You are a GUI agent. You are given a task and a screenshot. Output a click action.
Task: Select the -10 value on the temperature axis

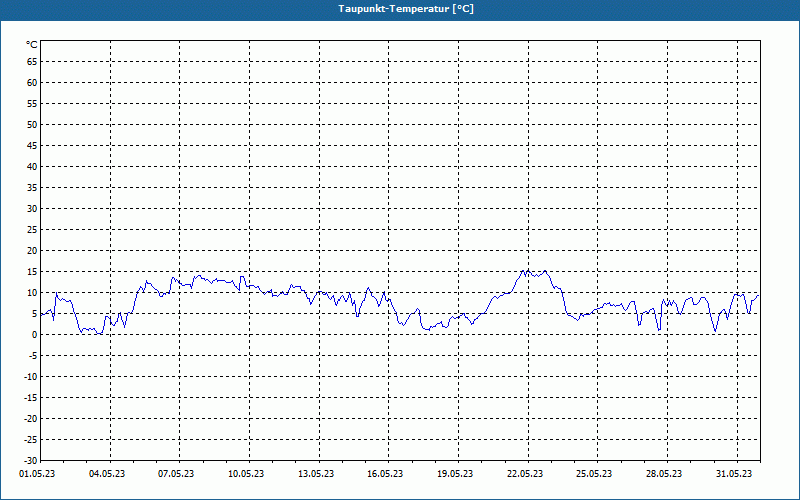click(x=31, y=377)
